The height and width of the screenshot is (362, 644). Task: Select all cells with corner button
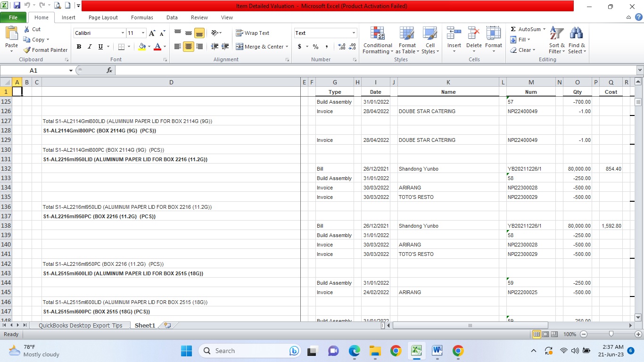[6, 82]
